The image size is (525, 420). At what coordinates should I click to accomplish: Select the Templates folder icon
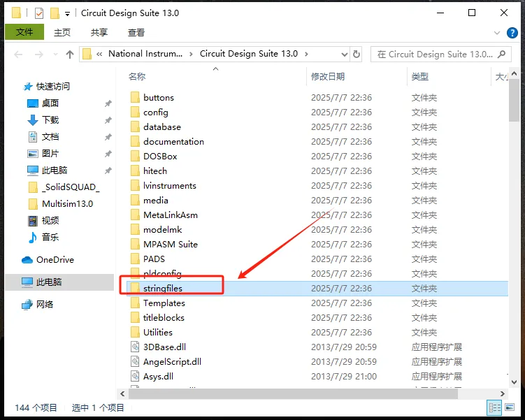135,303
